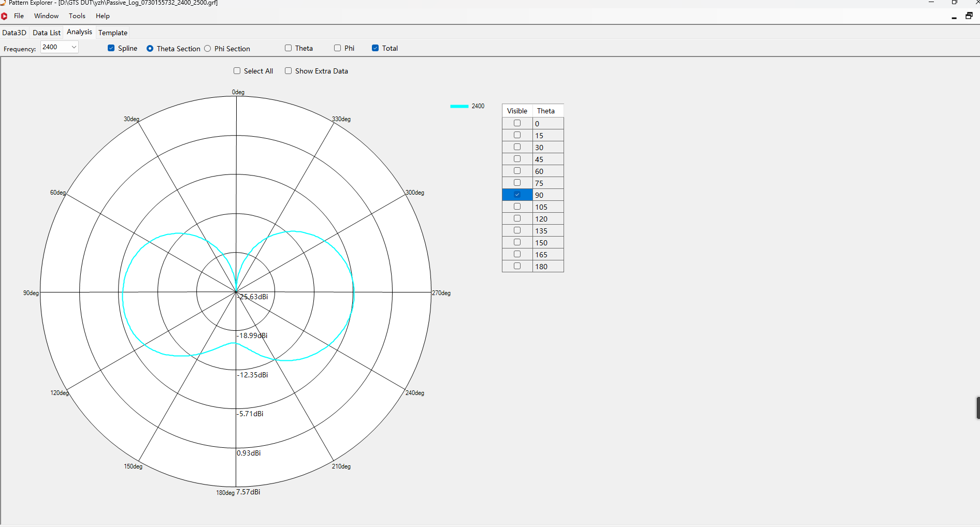
Task: Toggle visibility for Theta 180 row
Action: 517,266
